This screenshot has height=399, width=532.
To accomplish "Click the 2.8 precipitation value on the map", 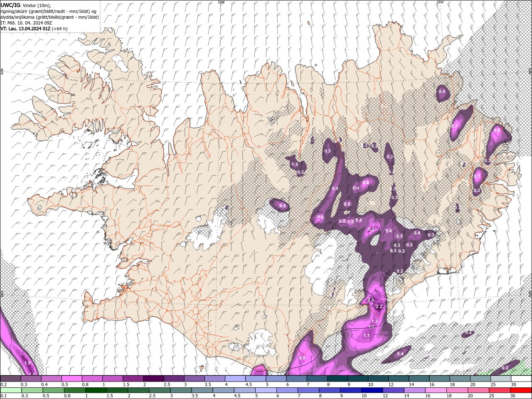I will coord(371,300).
